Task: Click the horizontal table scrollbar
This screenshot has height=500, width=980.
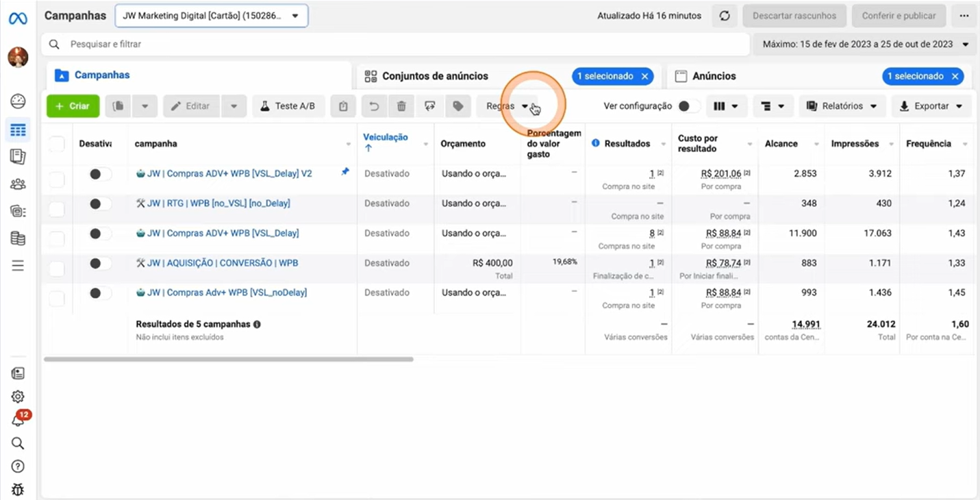Action: [x=228, y=359]
